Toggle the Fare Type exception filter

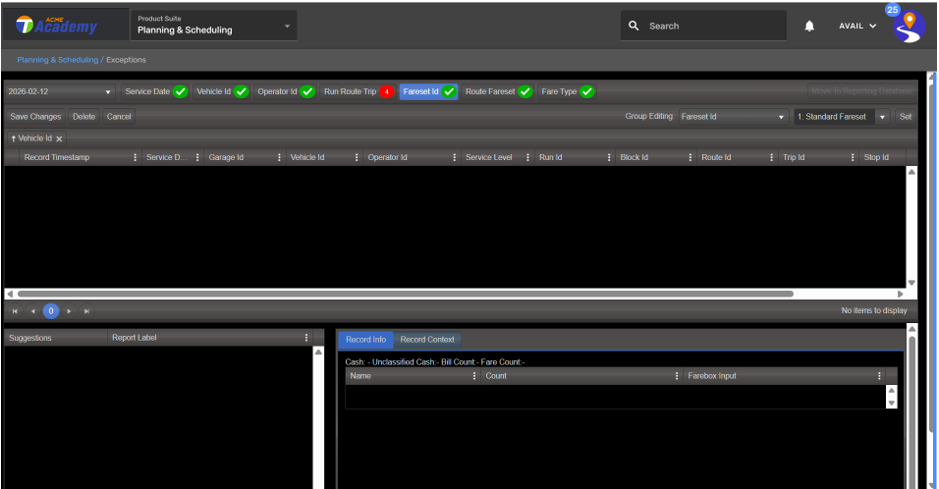click(x=567, y=91)
